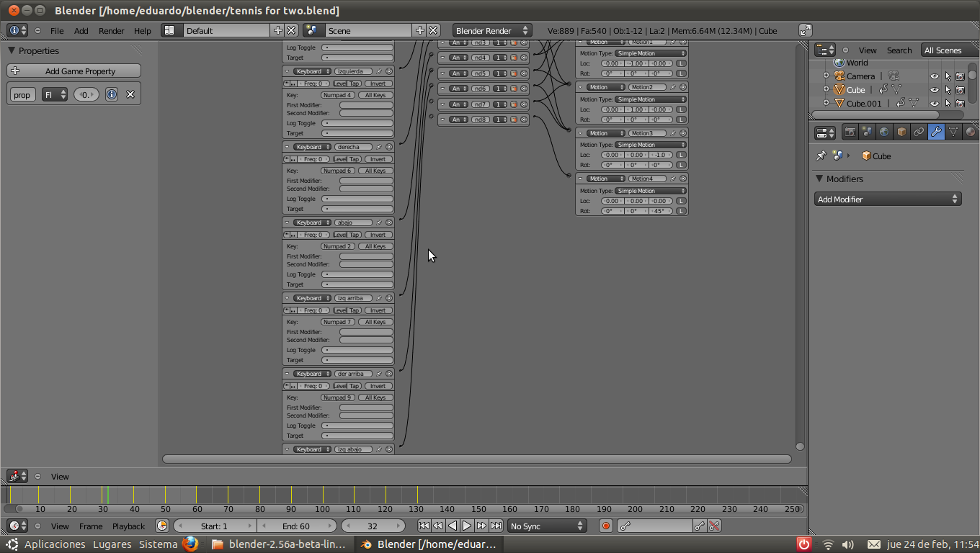Open the Render menu in top bar
The height and width of the screenshot is (553, 980).
pyautogui.click(x=112, y=31)
